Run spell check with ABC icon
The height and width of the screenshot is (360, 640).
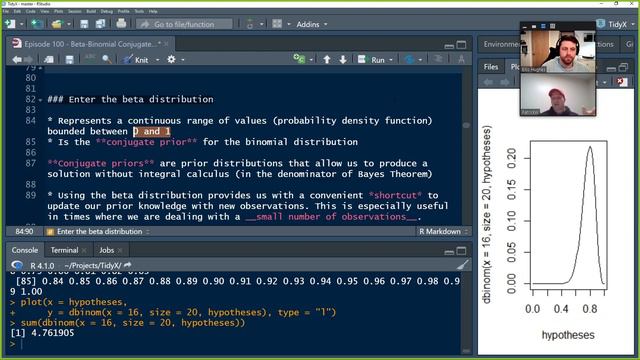(x=90, y=59)
